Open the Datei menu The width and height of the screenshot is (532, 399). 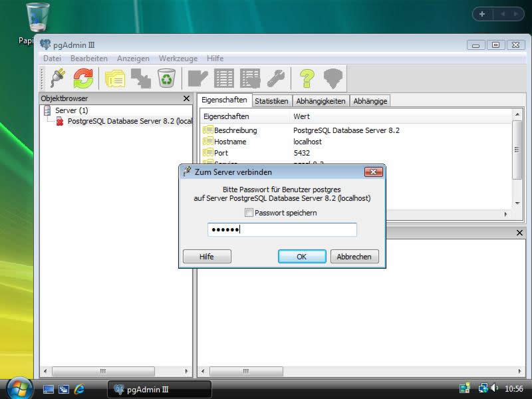pyautogui.click(x=52, y=59)
